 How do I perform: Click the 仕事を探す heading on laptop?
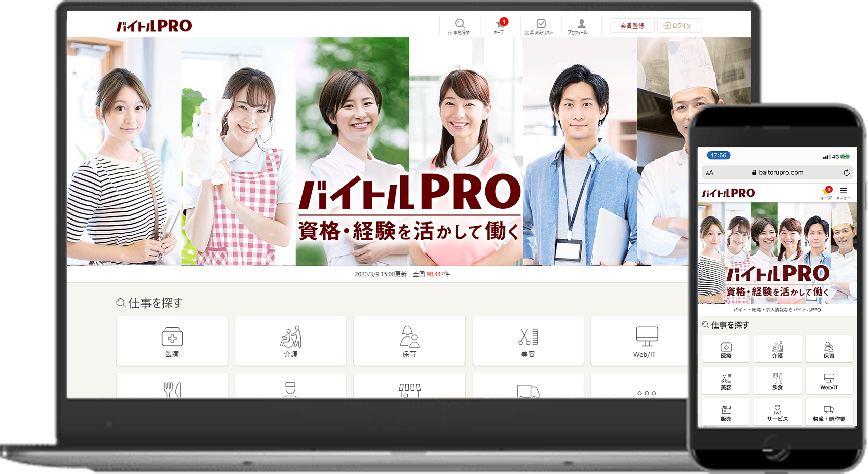tap(149, 303)
